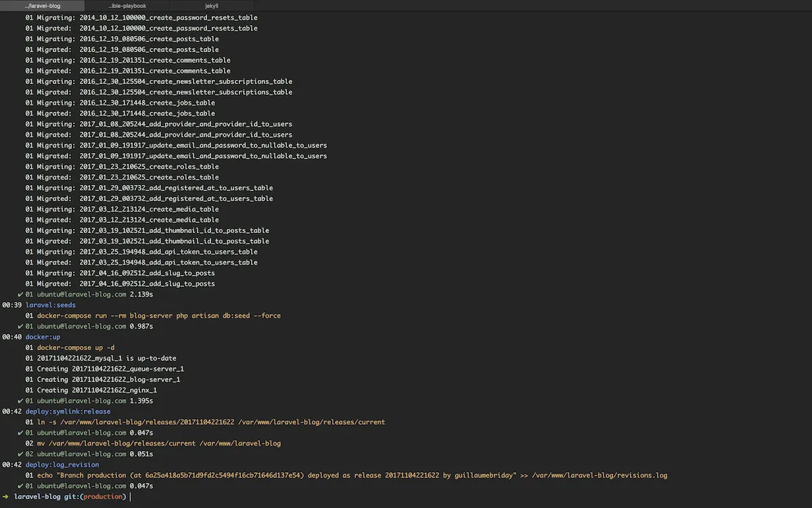Click the ubuntu@laravel-blog.com 2.139s line

[x=89, y=295]
